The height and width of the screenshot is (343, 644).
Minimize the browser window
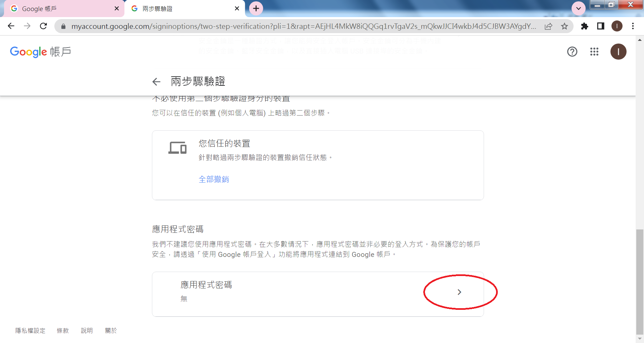[x=597, y=5]
